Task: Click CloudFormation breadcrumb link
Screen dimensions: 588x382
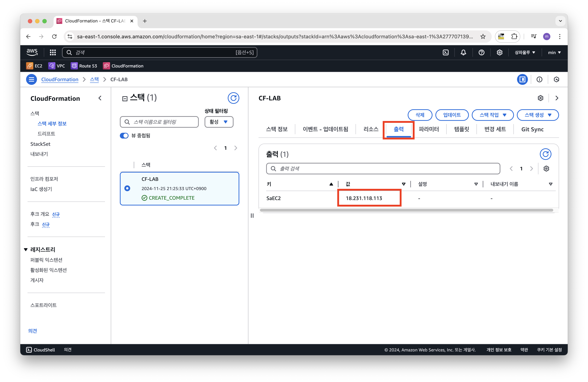Action: [x=60, y=79]
